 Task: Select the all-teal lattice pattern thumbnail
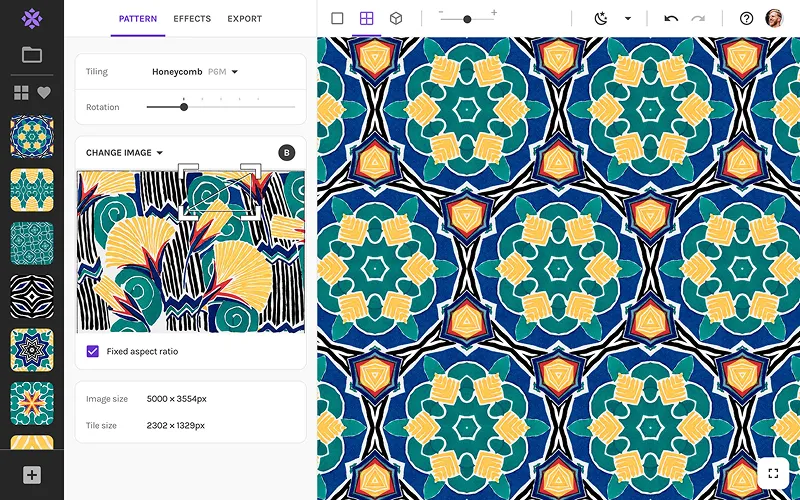[32, 243]
